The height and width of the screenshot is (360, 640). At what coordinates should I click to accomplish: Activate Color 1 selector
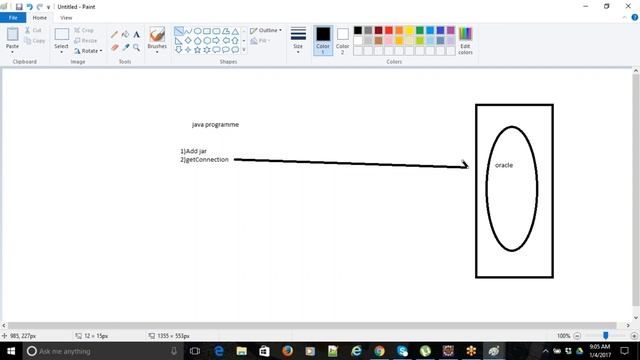click(323, 40)
